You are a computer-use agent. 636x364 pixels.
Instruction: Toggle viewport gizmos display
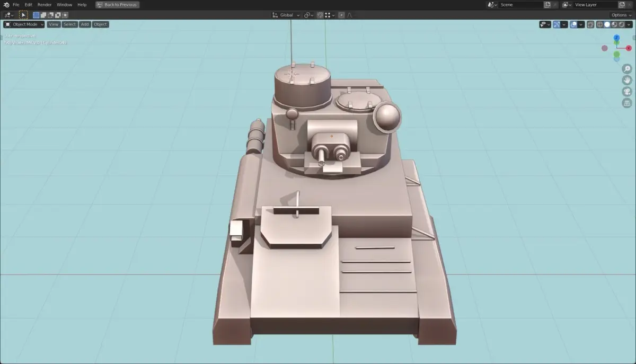click(556, 24)
